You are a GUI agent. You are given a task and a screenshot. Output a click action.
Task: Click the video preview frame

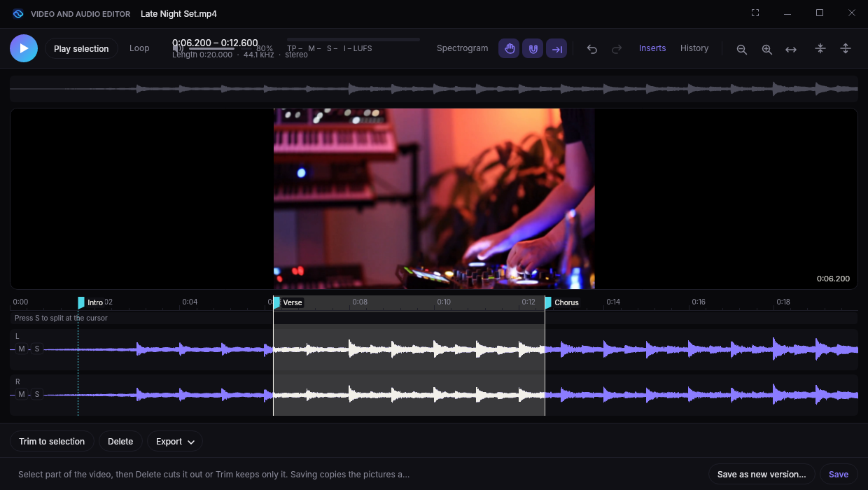coord(434,199)
